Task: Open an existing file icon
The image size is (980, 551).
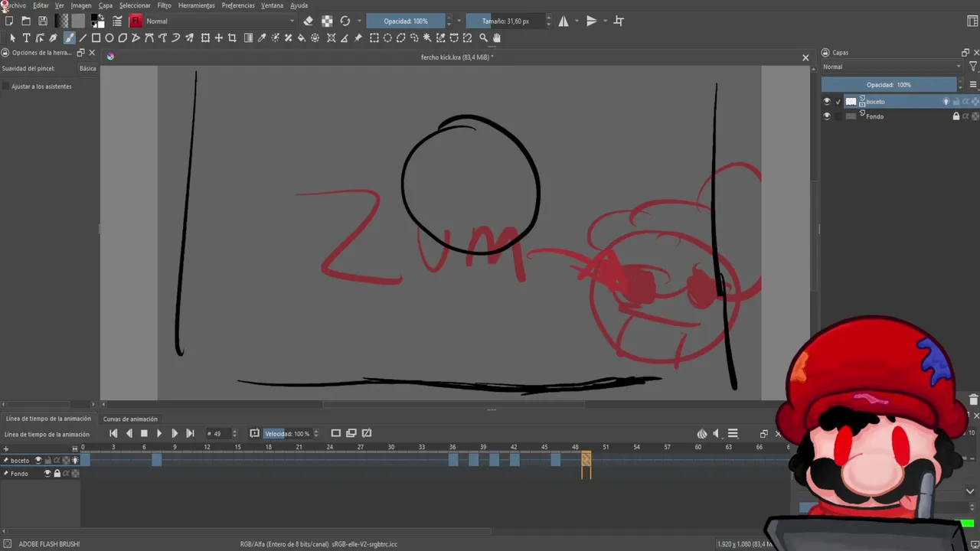Action: (x=26, y=21)
